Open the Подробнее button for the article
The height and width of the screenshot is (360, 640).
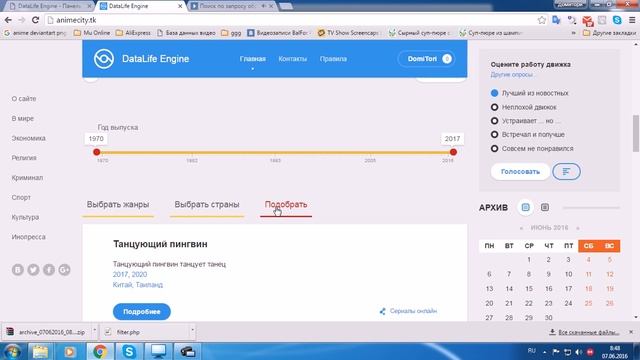coord(142,311)
